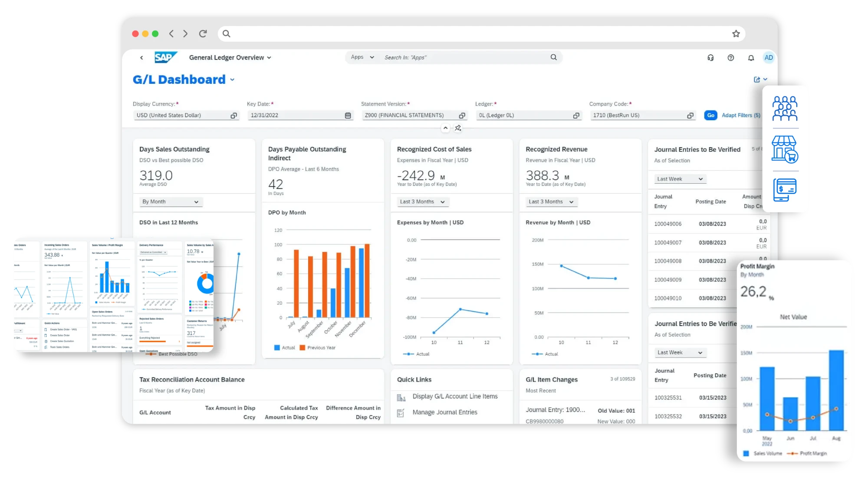Expand the By Month dropdown
Viewport: 868px width, 481px height.
click(x=171, y=202)
